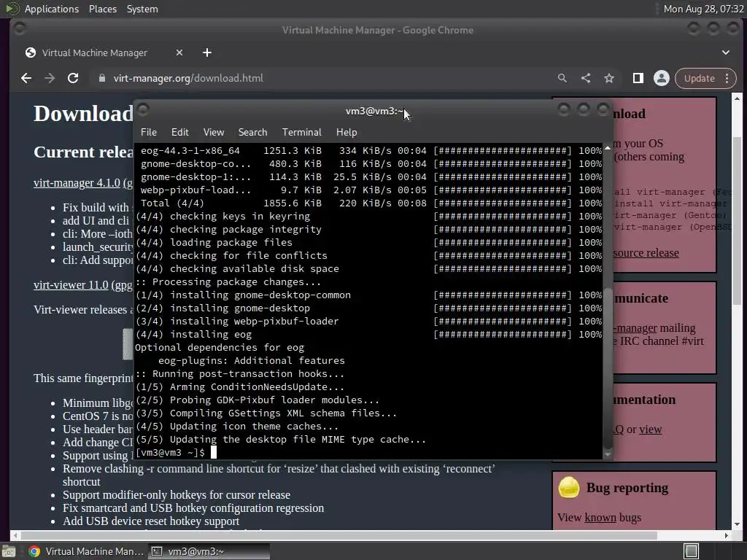The height and width of the screenshot is (560, 747).
Task: Click the terminal window menu button
Action: click(x=144, y=110)
